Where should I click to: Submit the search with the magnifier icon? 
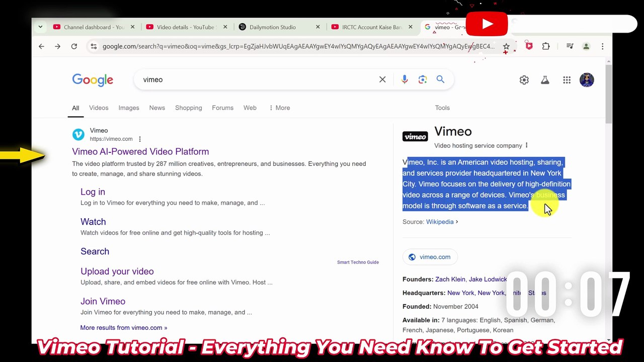pos(440,79)
